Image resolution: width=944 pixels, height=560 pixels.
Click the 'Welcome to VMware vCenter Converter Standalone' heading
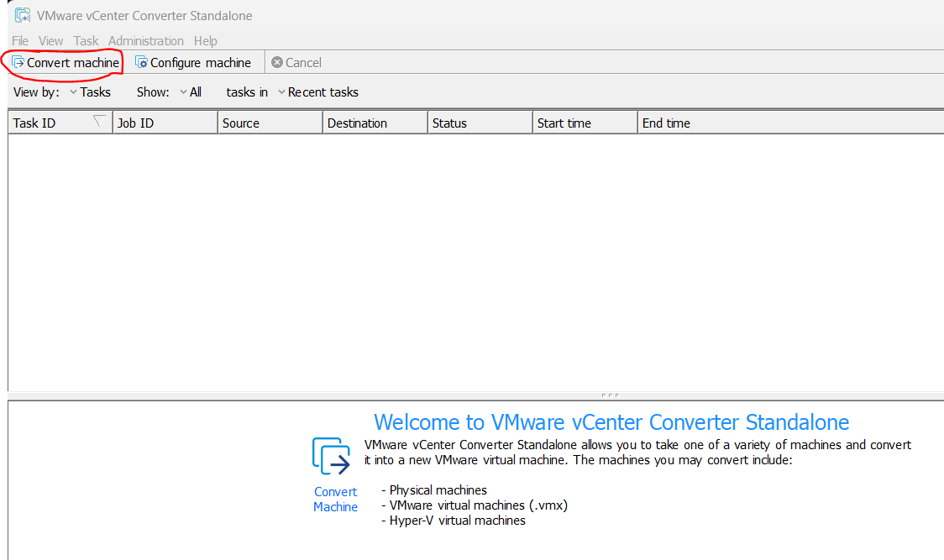[x=611, y=422]
